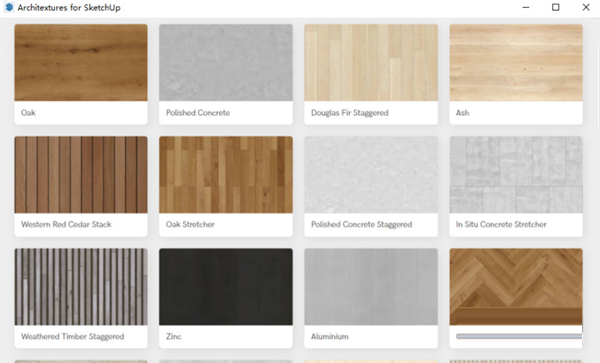Click the 'Aluminium' card label
The height and width of the screenshot is (363, 600).
pos(329,337)
